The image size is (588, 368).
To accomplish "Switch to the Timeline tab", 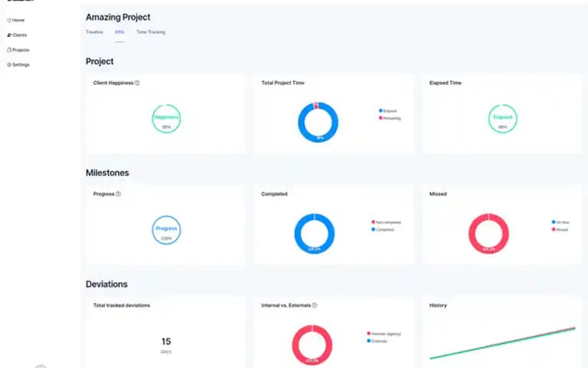I will point(94,32).
